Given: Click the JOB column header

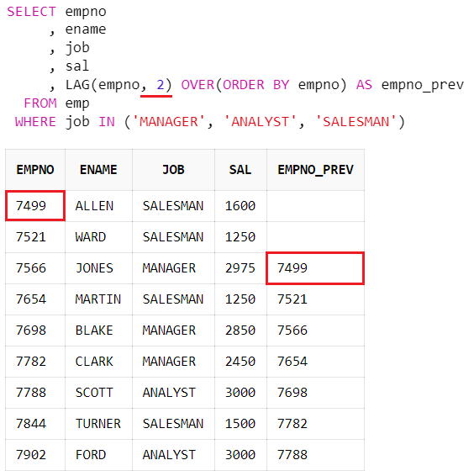Looking at the screenshot, I should (x=173, y=170).
